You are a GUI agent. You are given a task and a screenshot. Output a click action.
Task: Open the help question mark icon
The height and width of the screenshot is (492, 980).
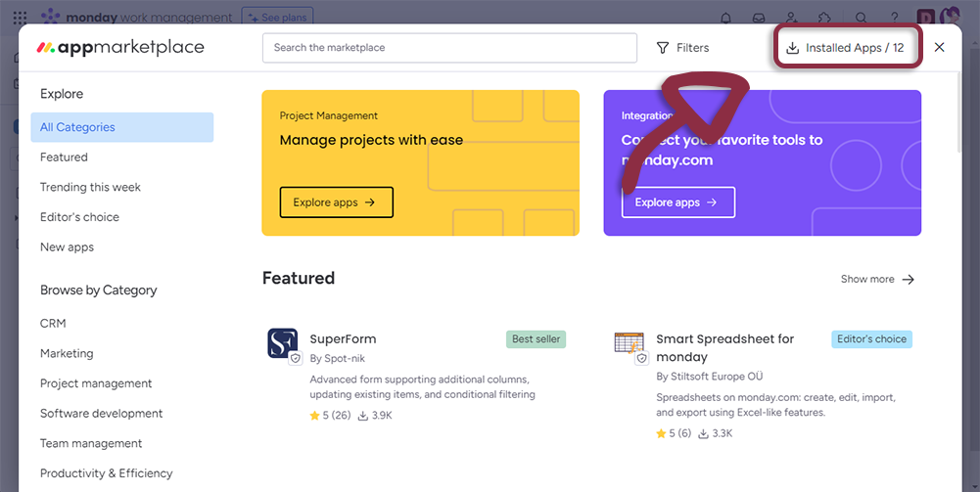(894, 18)
